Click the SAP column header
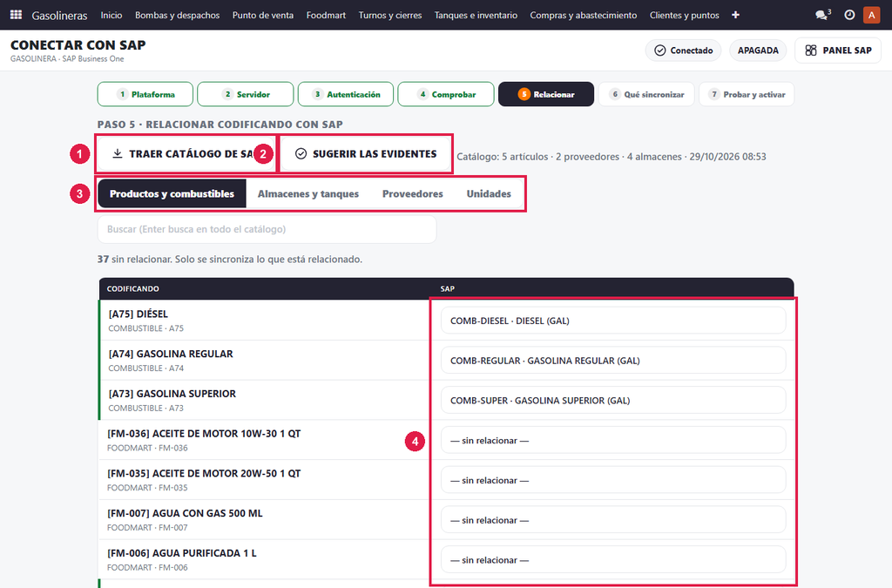This screenshot has height=588, width=892. point(447,289)
